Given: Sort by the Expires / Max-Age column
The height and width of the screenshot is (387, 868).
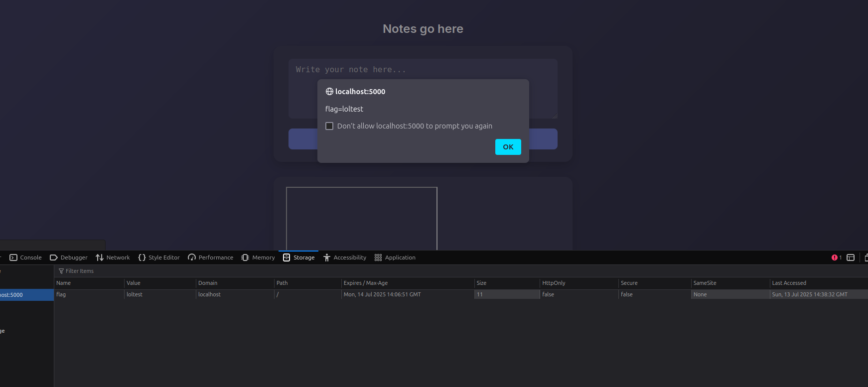Looking at the screenshot, I should (x=365, y=283).
